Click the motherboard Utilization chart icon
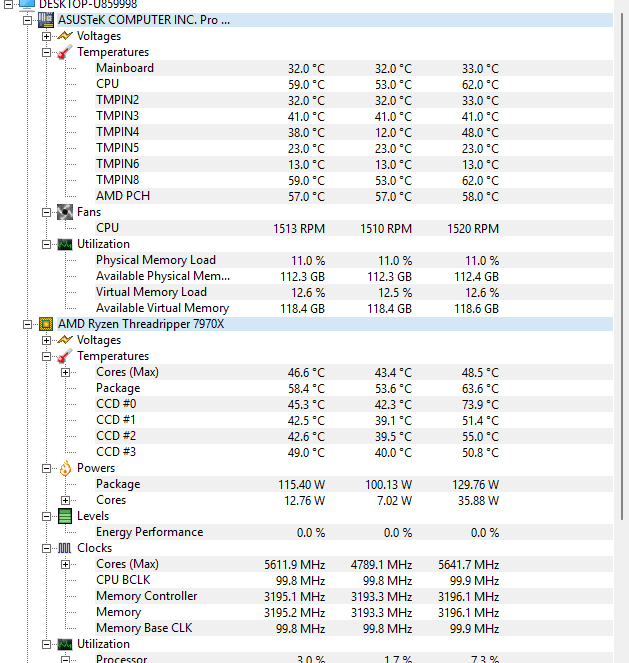The image size is (629, 663). point(65,244)
